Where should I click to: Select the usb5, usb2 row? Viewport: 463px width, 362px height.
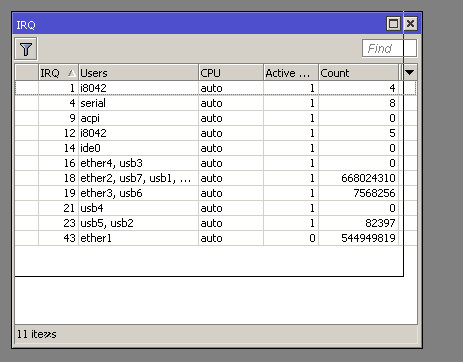coord(216,223)
